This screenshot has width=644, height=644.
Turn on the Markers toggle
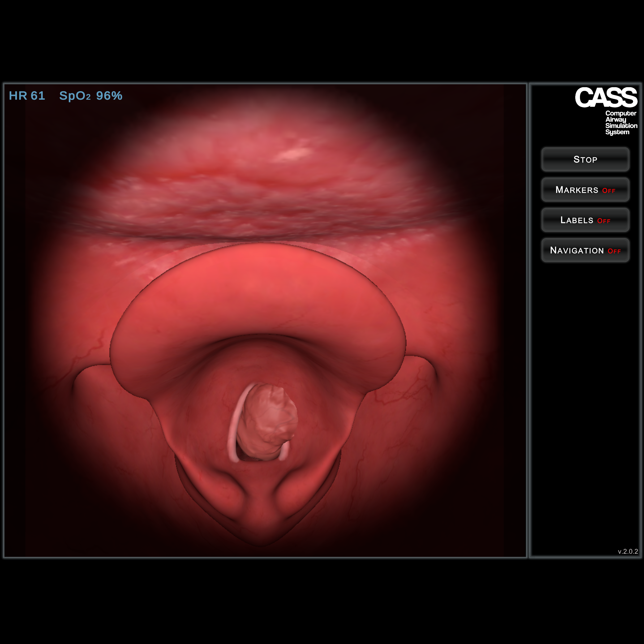tap(585, 190)
